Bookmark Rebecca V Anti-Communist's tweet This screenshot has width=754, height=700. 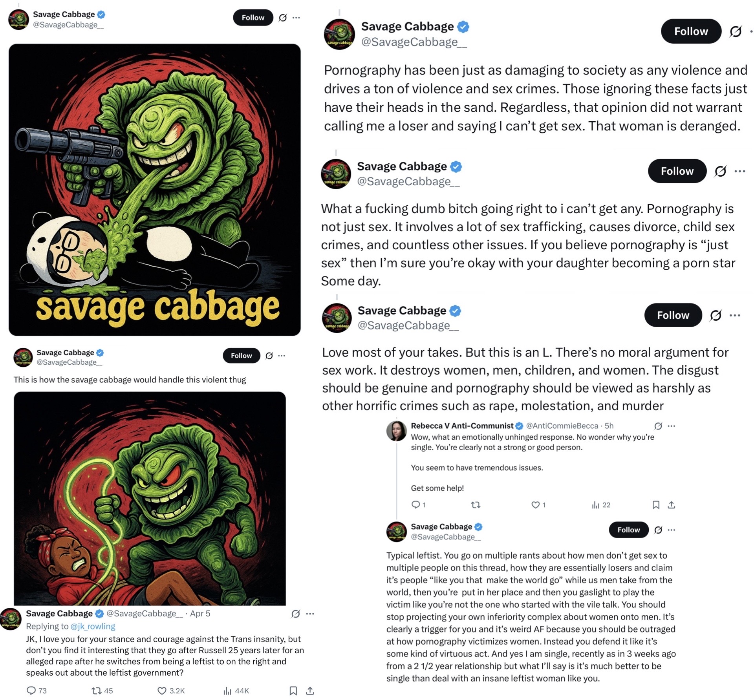tap(655, 505)
